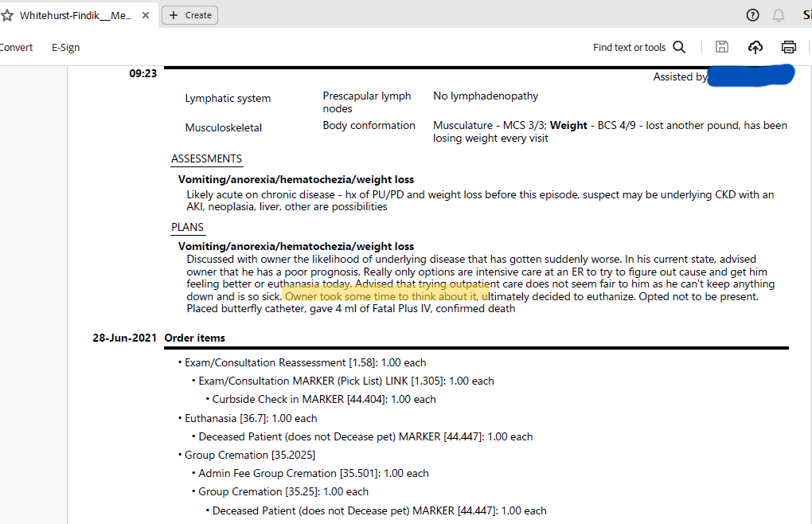The width and height of the screenshot is (812, 524).
Task: Click the Euthanasia [36.7] order line
Action: [251, 418]
